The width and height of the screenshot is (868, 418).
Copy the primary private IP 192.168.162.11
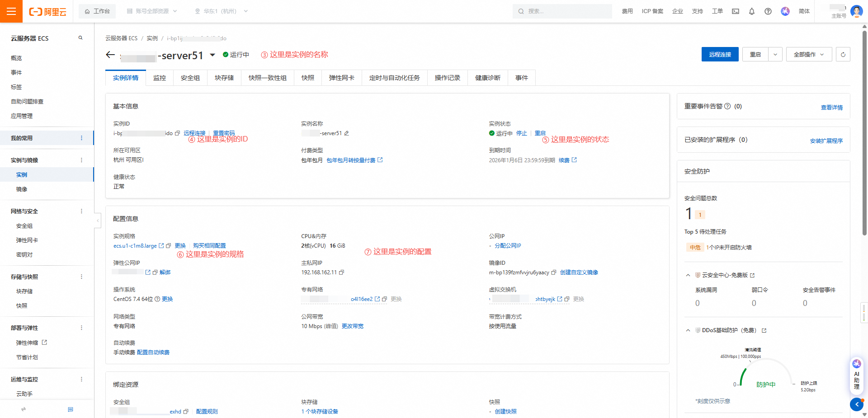[341, 272]
